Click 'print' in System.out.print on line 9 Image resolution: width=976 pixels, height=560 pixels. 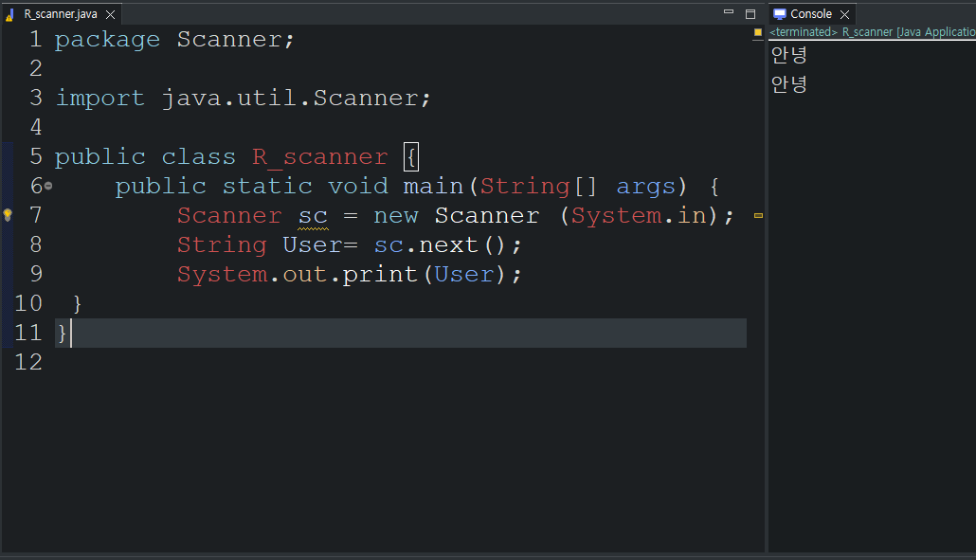[380, 275]
